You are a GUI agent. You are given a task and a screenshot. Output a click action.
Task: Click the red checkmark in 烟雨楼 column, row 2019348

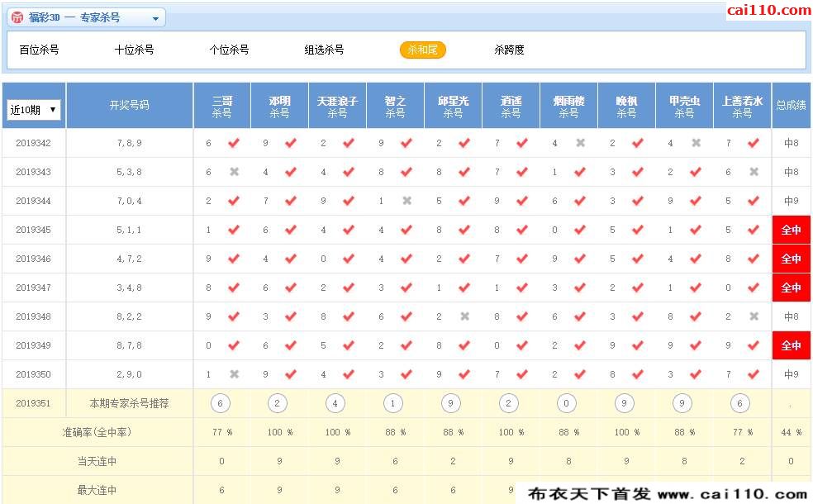580,316
